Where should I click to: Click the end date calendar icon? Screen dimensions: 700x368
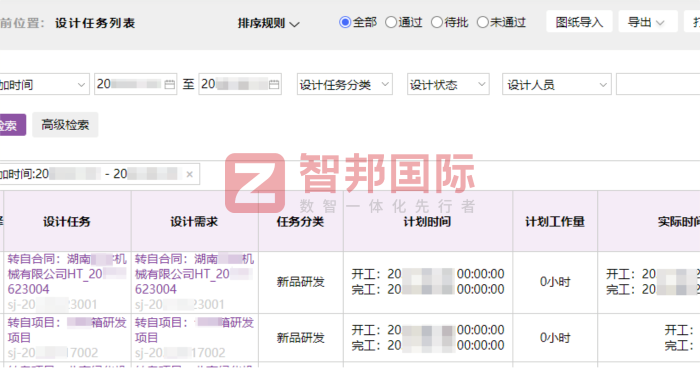[274, 84]
